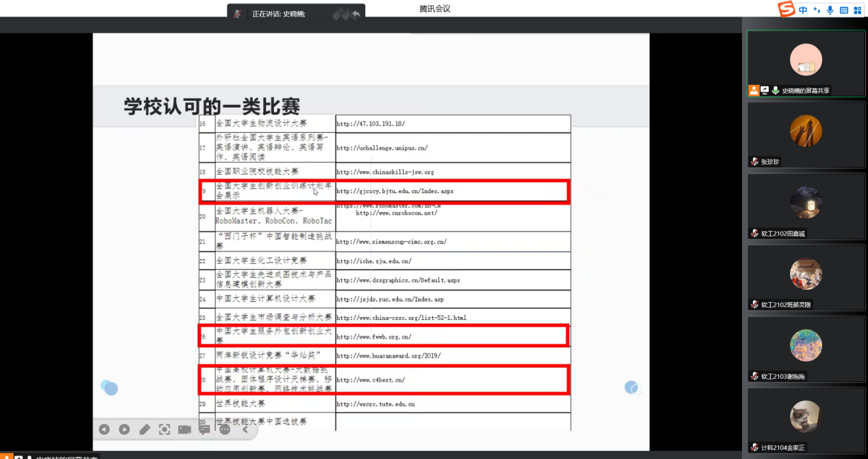Click the Sogou voice input microphone
The width and height of the screenshot is (868, 459).
coord(830,10)
